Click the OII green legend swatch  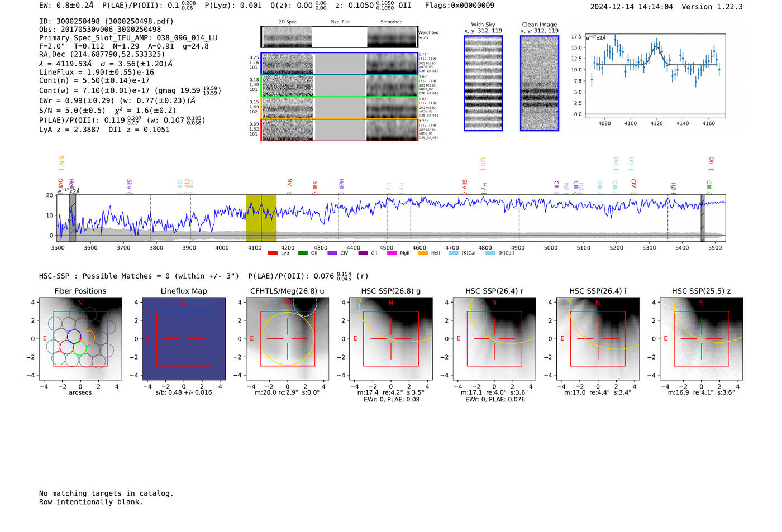[x=303, y=253]
